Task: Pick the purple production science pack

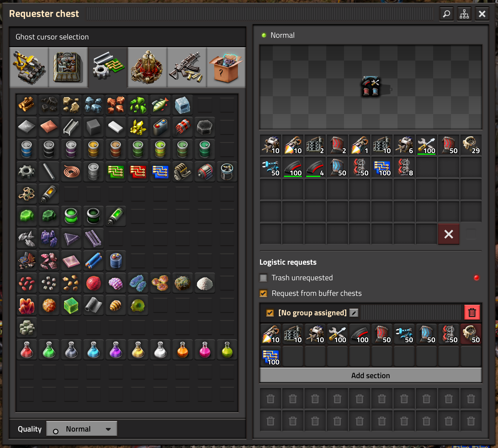Action: (x=116, y=350)
